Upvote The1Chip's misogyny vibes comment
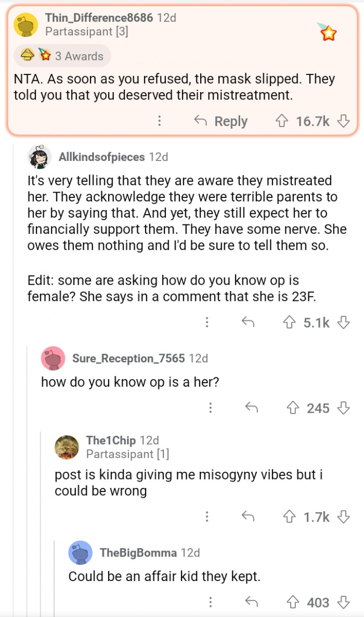364x617 pixels. (x=289, y=517)
